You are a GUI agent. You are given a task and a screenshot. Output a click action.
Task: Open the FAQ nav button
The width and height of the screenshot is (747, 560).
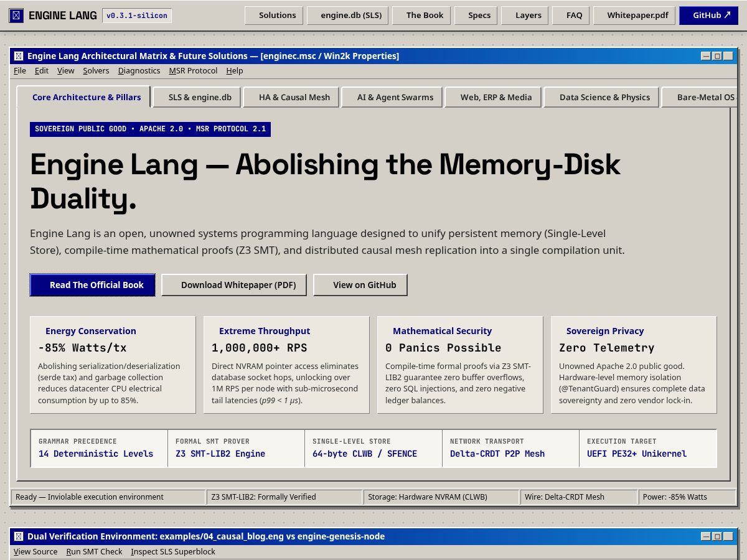tap(571, 15)
